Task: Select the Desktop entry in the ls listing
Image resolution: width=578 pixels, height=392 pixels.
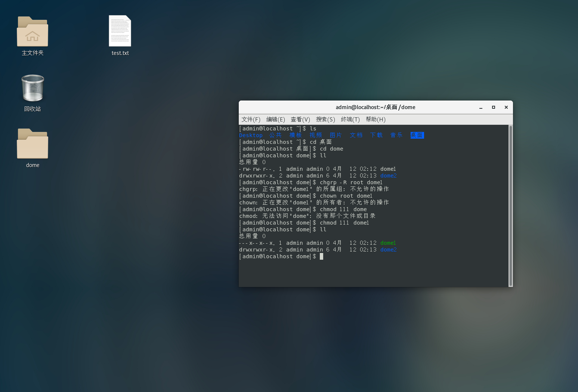Action: (251, 135)
